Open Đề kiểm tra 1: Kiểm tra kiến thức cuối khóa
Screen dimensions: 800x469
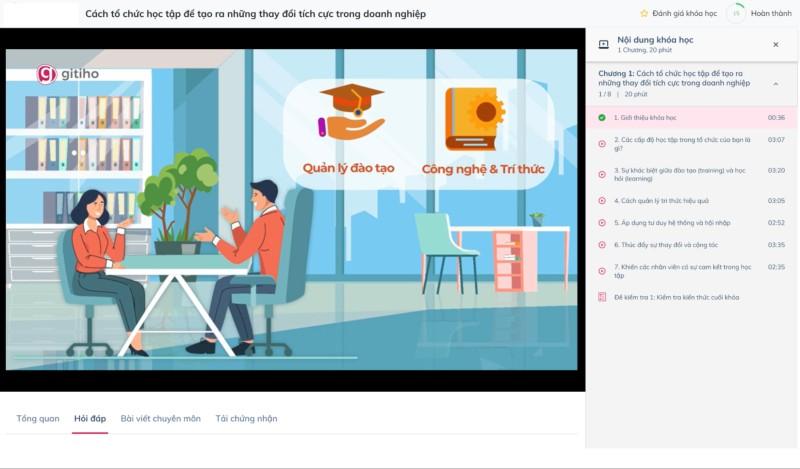[x=691, y=297]
